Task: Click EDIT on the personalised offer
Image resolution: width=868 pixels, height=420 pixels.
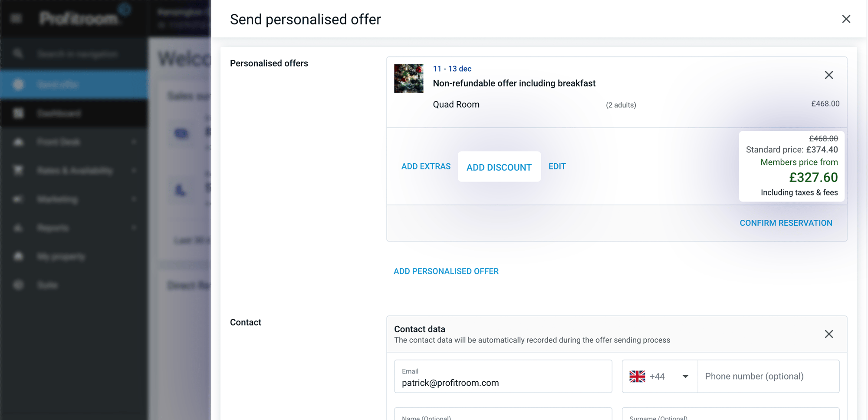Action: click(557, 166)
